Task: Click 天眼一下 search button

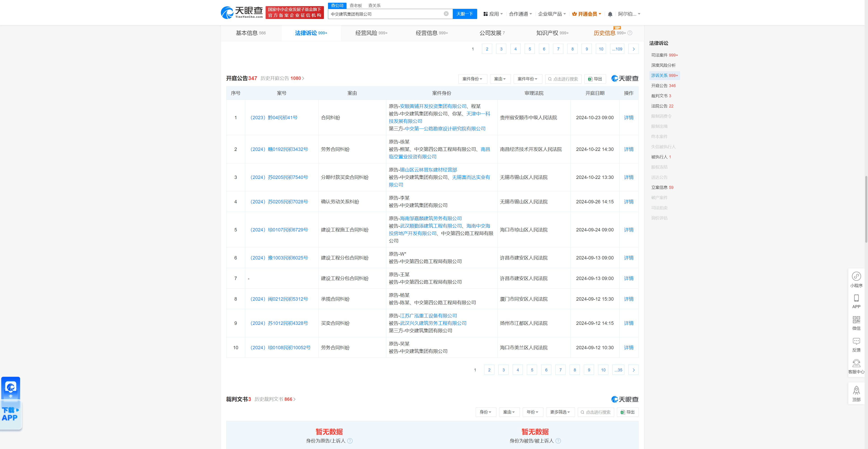Action: click(x=465, y=14)
